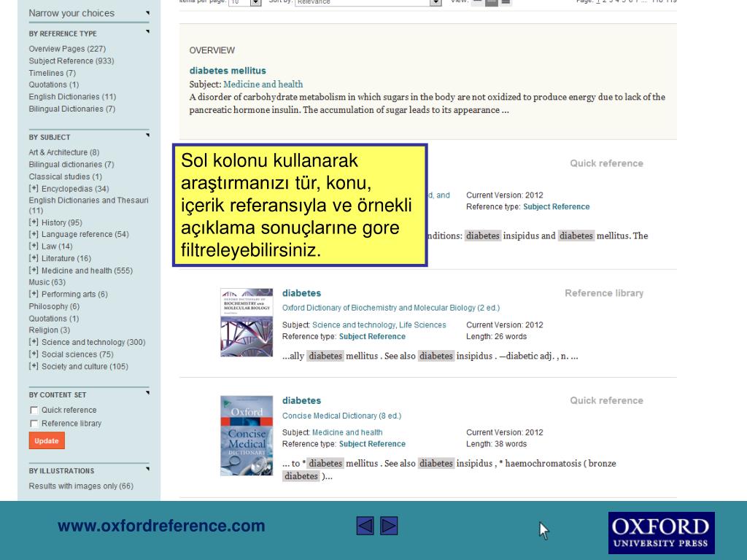This screenshot has width=747, height=560.
Task: Tick the Quick reference content set checkbox
Action: tap(34, 411)
